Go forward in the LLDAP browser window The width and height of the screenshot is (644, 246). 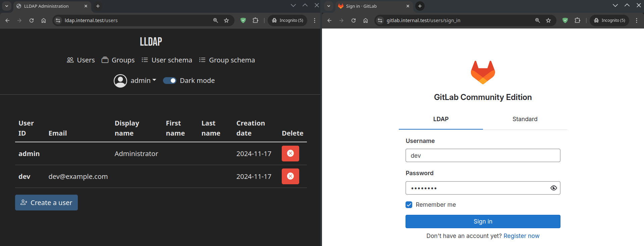[19, 20]
